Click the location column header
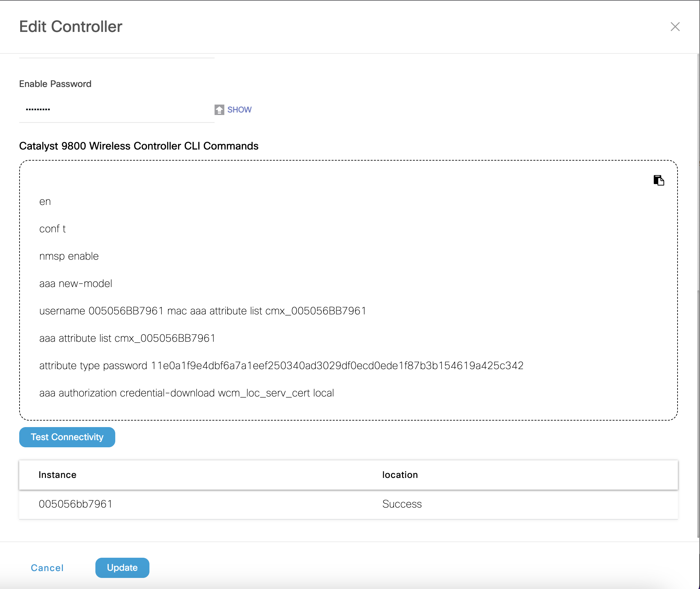 [400, 474]
